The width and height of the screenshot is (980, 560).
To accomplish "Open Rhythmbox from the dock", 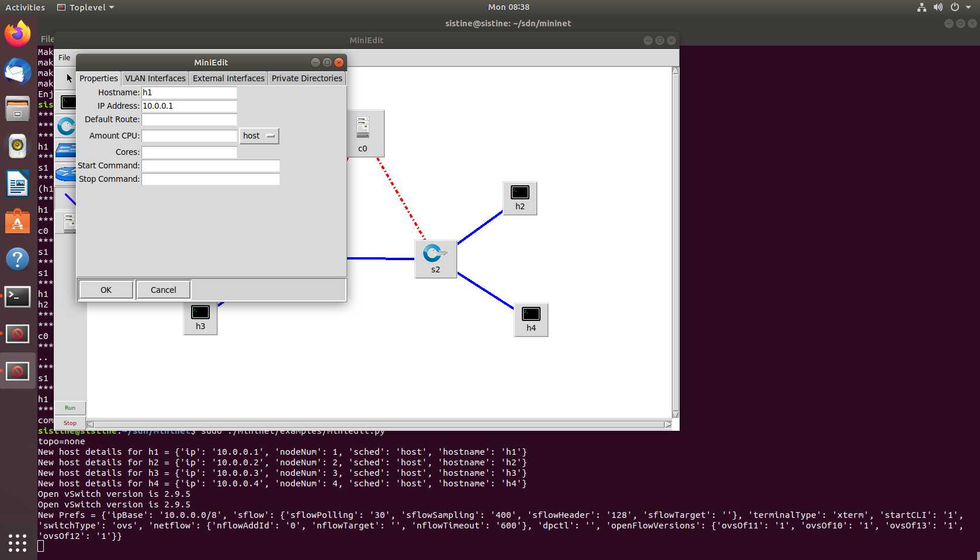I will pos(18,146).
